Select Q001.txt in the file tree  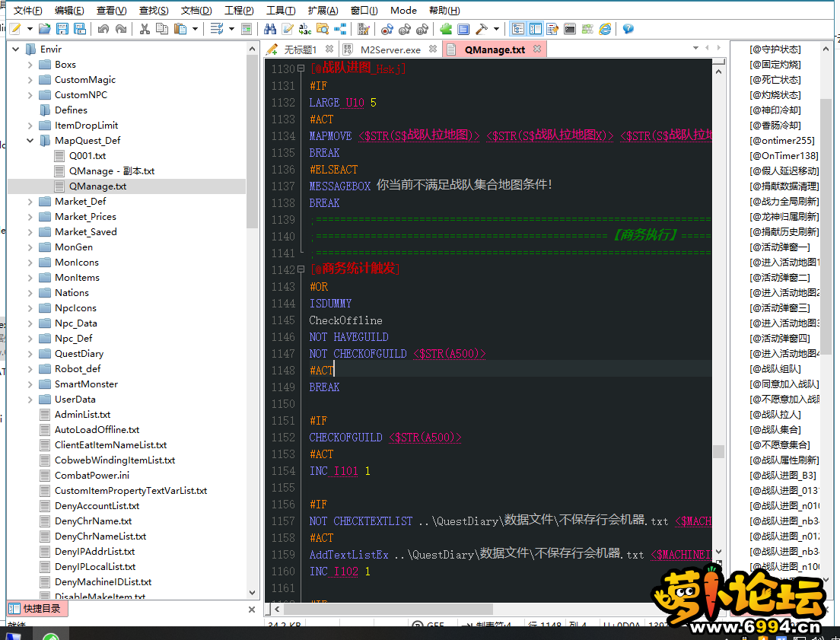click(87, 156)
